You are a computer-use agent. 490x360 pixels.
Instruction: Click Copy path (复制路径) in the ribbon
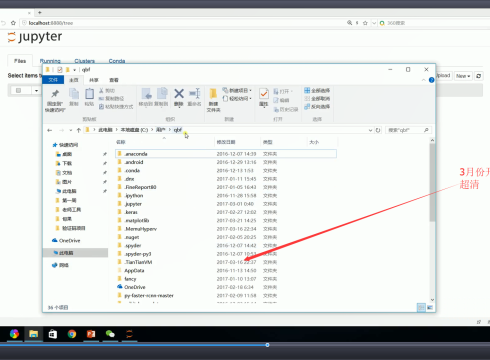(x=111, y=99)
